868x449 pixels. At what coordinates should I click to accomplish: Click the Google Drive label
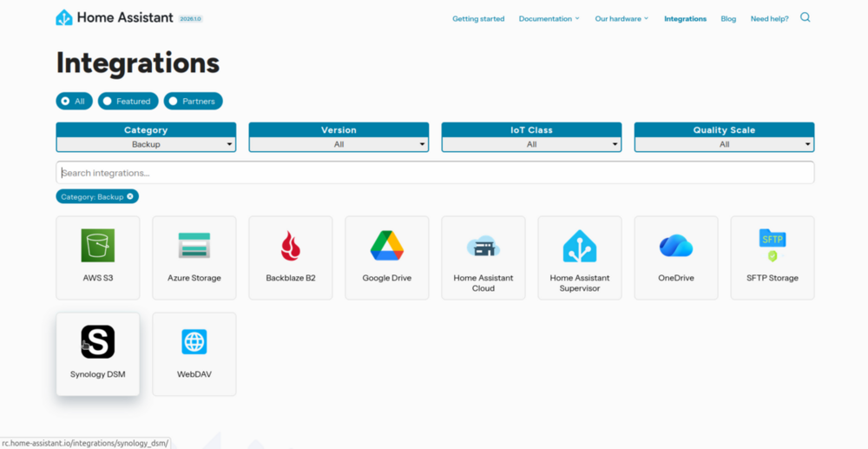coord(387,278)
